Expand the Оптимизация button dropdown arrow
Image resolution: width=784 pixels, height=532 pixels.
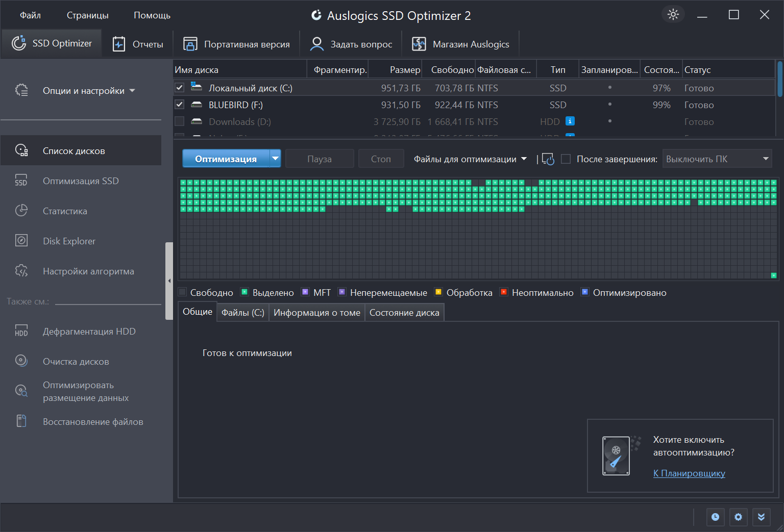(x=276, y=159)
